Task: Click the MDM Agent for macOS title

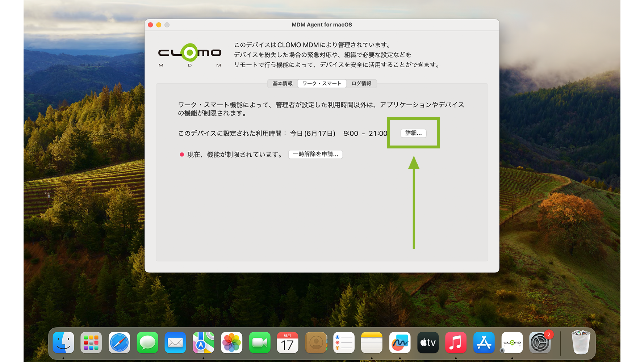Action: (x=322, y=25)
